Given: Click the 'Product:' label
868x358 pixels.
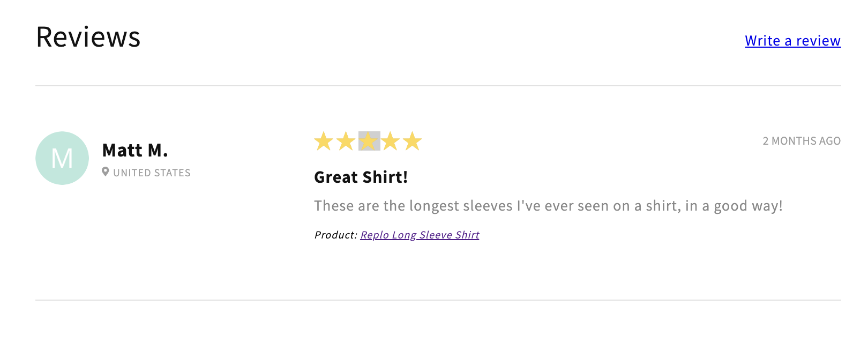Looking at the screenshot, I should 335,235.
